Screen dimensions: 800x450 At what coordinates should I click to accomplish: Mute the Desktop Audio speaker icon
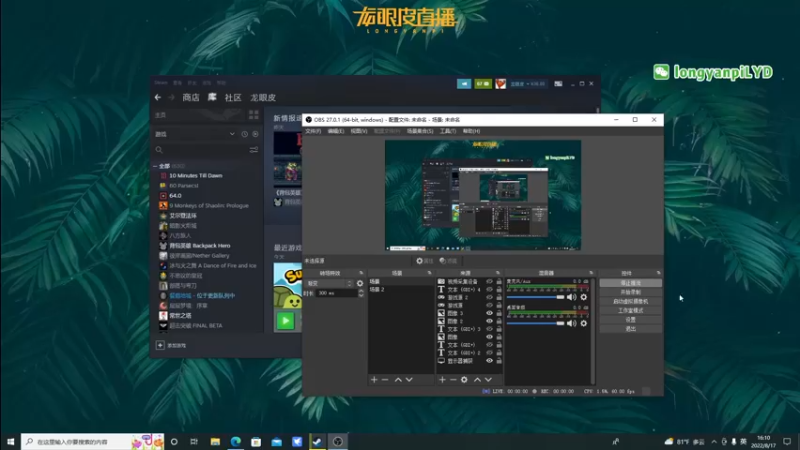pyautogui.click(x=571, y=323)
